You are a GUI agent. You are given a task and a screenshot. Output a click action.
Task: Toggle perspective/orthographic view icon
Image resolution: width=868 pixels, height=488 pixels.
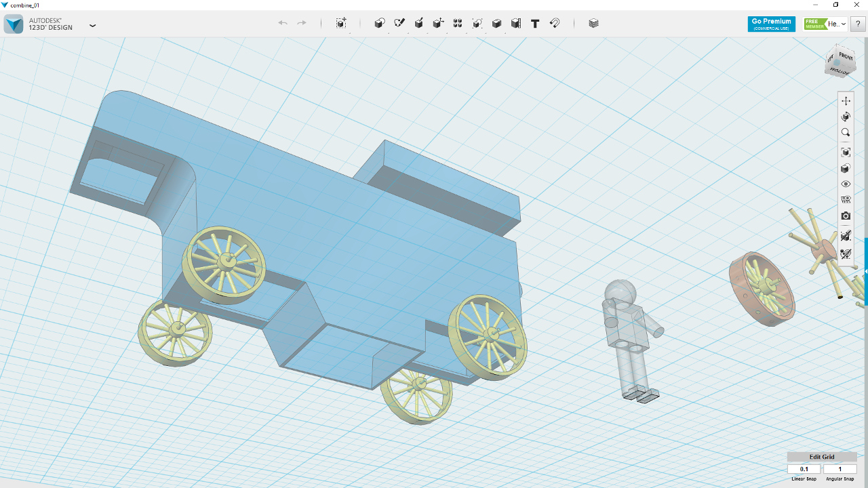(x=846, y=168)
